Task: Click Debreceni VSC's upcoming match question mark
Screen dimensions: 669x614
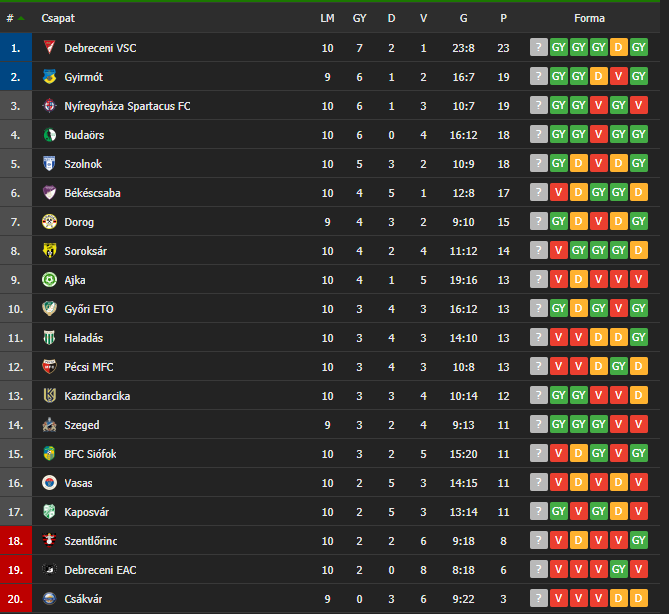Action: [538, 47]
